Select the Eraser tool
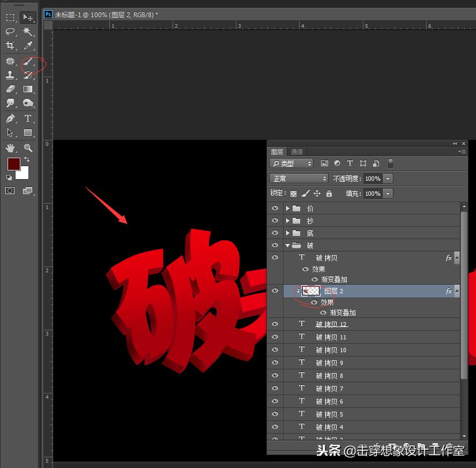The image size is (476, 468). point(10,89)
